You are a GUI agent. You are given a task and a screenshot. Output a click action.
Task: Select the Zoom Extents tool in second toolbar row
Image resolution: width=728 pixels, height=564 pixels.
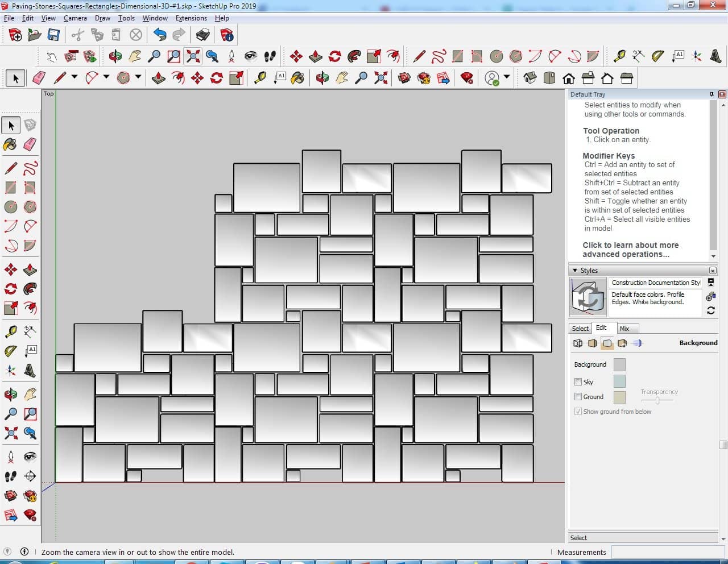click(x=193, y=56)
